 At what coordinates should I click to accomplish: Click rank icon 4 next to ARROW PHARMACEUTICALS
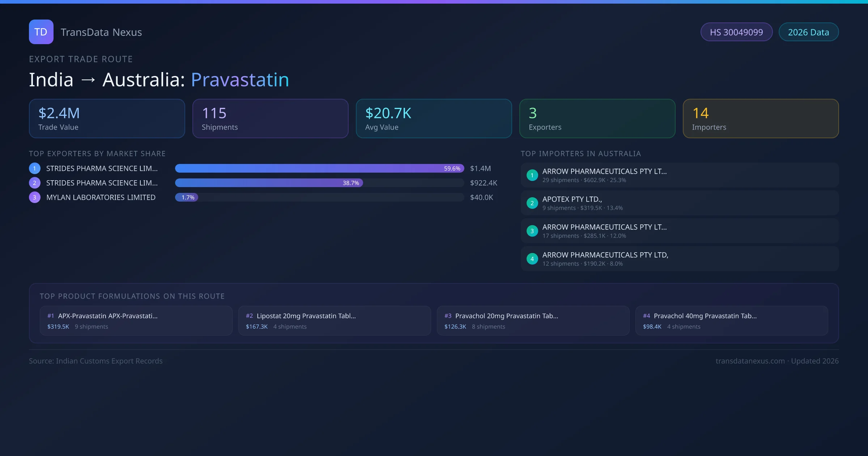[x=532, y=259]
